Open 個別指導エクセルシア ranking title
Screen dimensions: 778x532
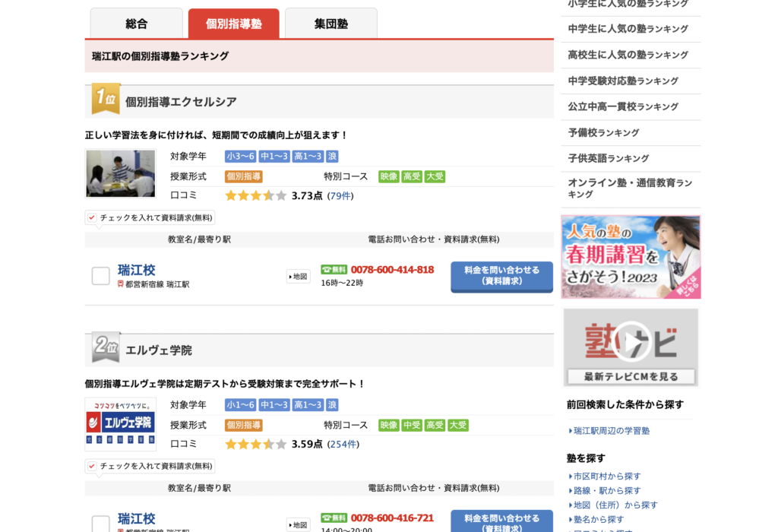(x=181, y=102)
